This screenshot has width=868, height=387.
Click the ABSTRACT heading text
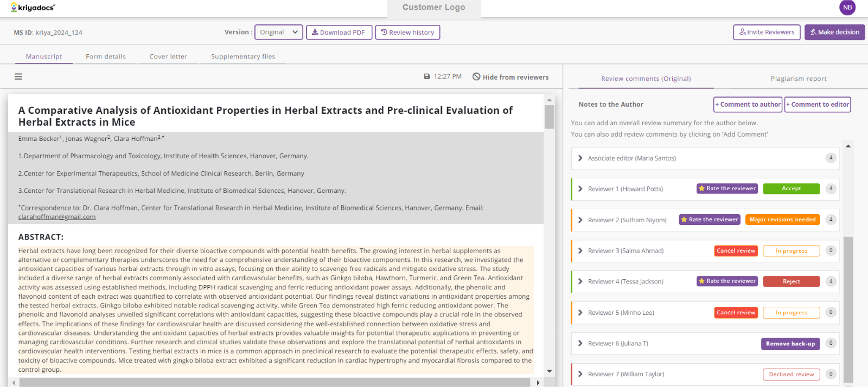click(41, 237)
